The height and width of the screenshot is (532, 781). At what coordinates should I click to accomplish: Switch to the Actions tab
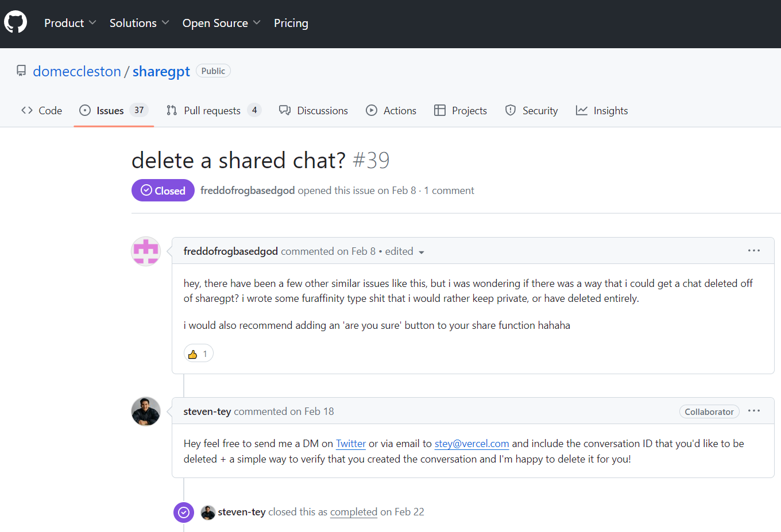tap(391, 110)
